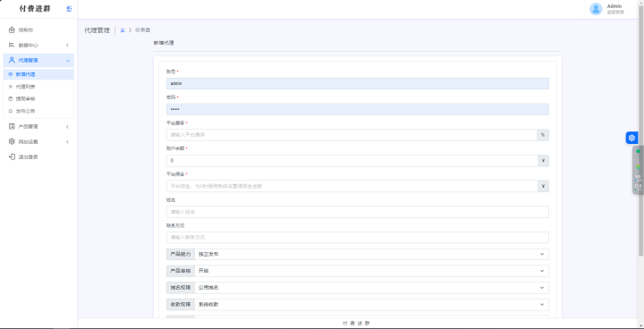Click 退出登录 to log out
This screenshot has width=644, height=329.
[38, 157]
